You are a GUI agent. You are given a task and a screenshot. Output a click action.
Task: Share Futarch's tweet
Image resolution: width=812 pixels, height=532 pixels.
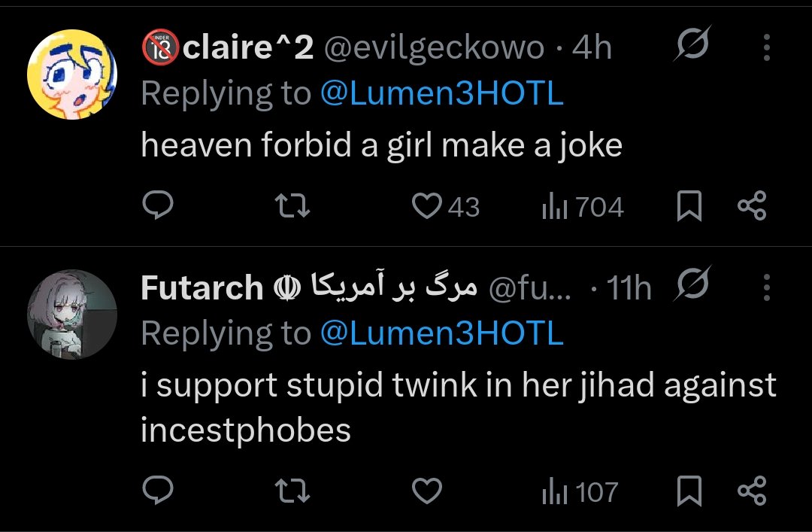[751, 492]
